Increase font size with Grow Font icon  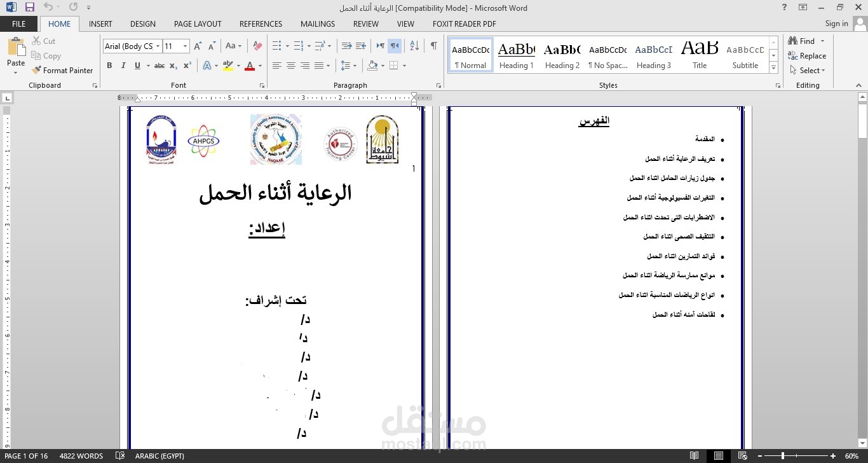pyautogui.click(x=198, y=46)
